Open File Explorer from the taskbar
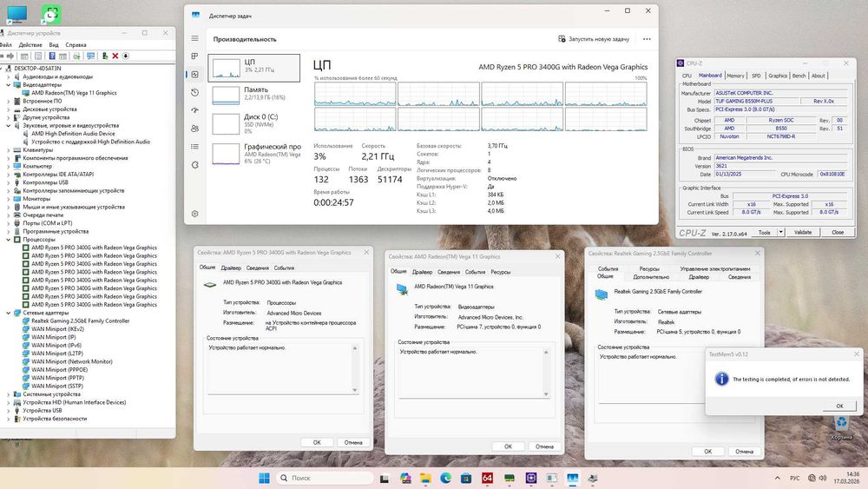Image resolution: width=868 pixels, height=489 pixels. click(x=425, y=478)
